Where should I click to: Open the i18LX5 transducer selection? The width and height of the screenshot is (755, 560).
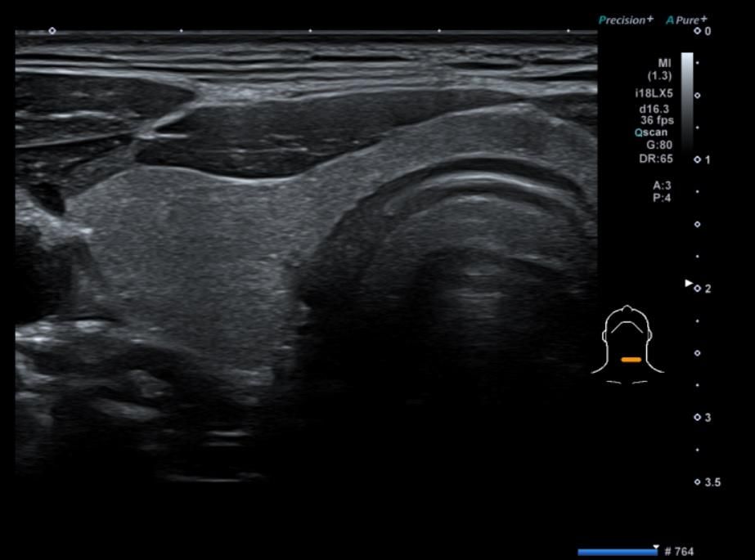[x=654, y=93]
